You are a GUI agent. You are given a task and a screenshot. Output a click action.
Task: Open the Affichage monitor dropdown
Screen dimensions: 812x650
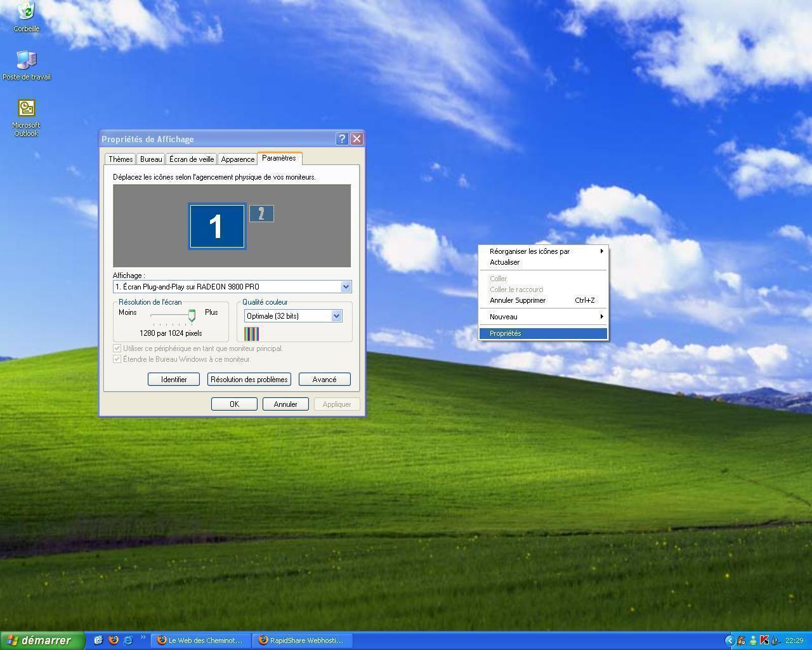(x=346, y=287)
